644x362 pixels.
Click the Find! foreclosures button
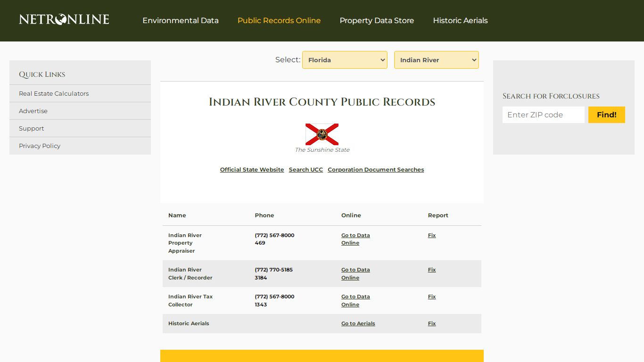pos(607,115)
